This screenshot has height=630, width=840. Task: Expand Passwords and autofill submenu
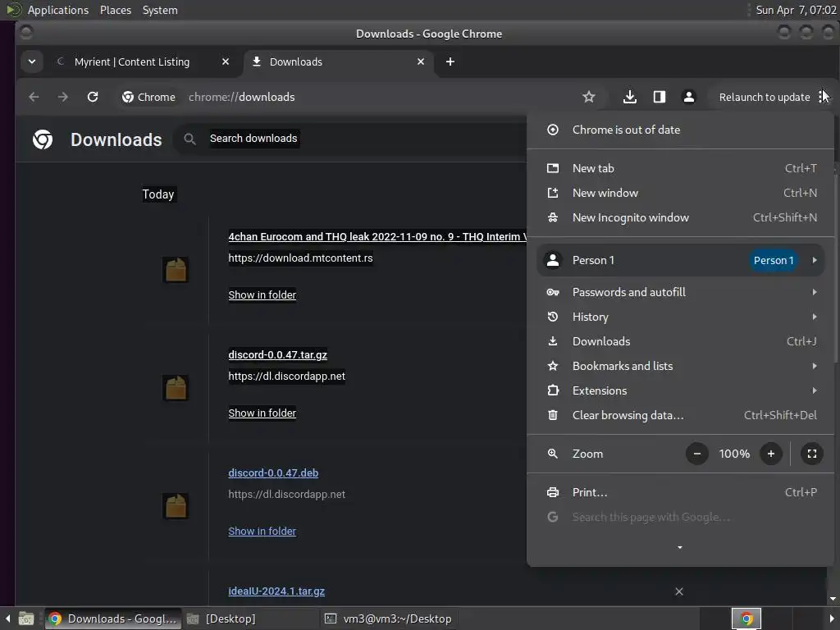(x=680, y=292)
